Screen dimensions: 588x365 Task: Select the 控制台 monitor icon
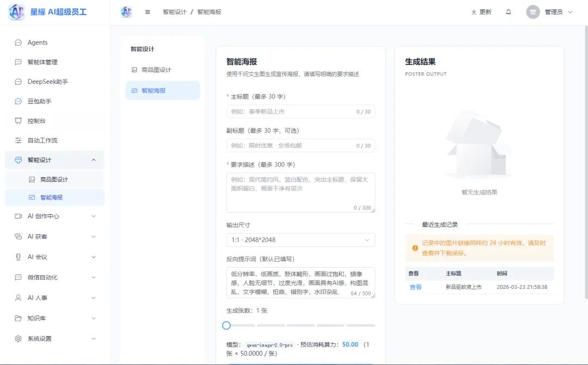tap(17, 120)
